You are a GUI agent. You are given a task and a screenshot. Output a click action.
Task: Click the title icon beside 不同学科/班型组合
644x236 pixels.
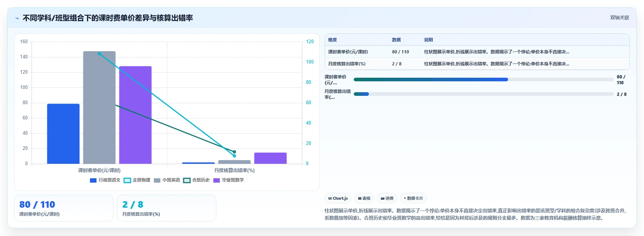click(x=17, y=18)
